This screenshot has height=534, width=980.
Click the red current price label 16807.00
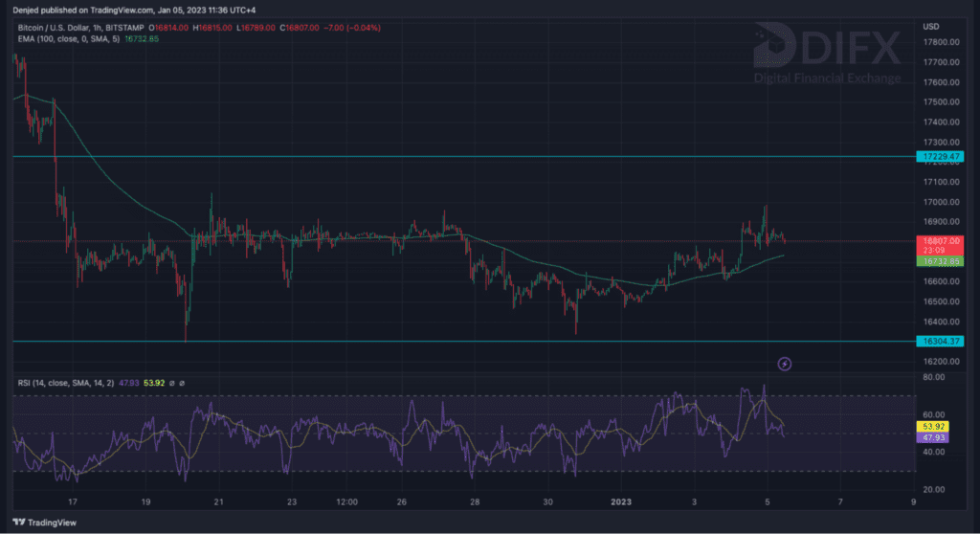pyautogui.click(x=939, y=242)
